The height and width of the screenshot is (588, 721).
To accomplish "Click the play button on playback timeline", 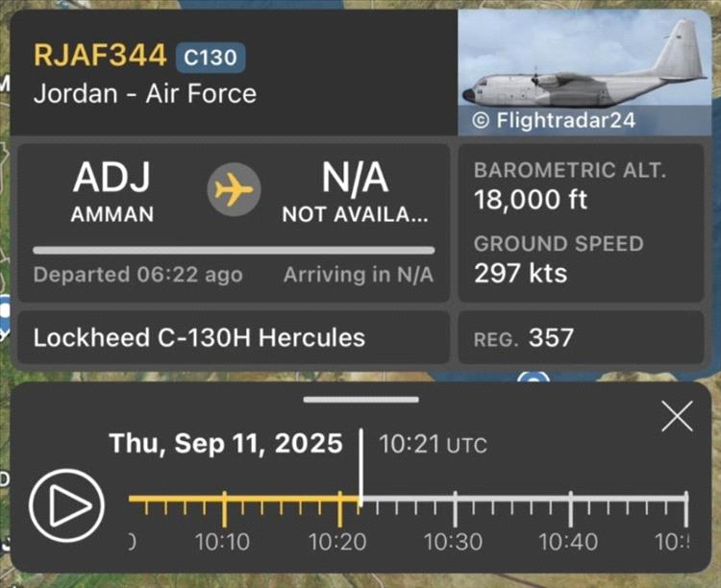I will click(x=66, y=505).
